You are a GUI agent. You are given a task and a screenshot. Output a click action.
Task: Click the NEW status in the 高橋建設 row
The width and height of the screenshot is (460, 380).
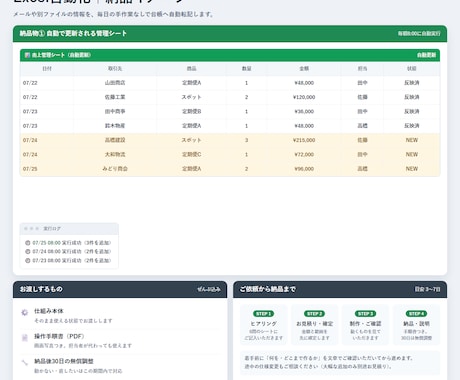[412, 140]
